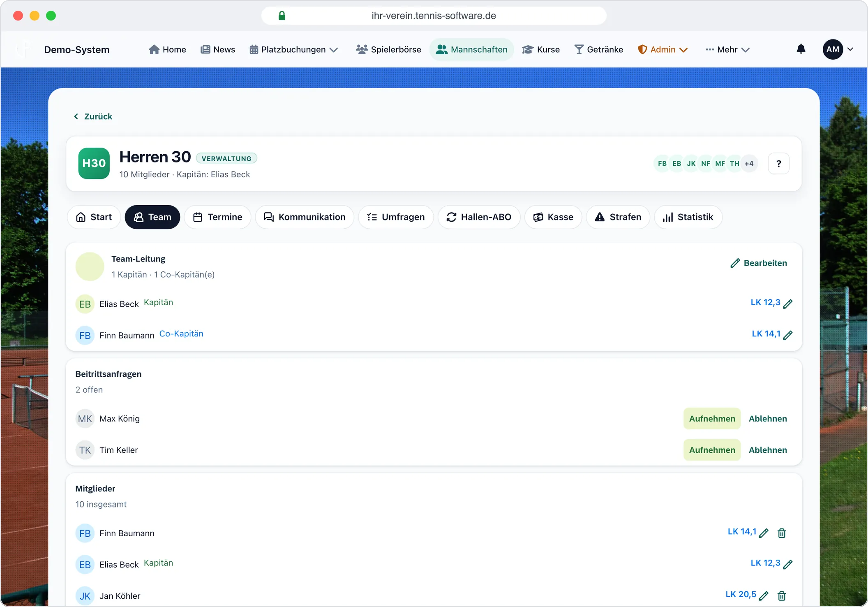Accept Max König with Aufnehmen
The image size is (868, 607).
pos(712,419)
